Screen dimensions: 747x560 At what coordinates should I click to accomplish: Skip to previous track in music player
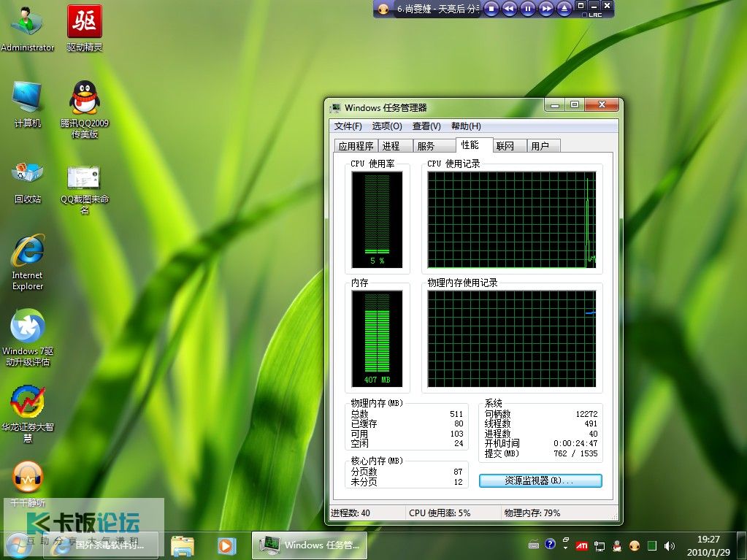coord(509,8)
